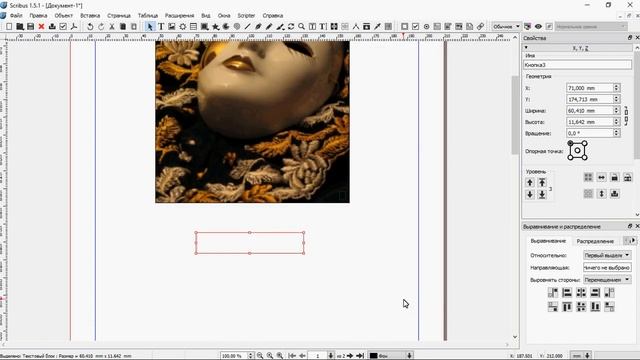Open the page number dropdown arrow
Viewport: 640px width, 360px height.
pyautogui.click(x=331, y=356)
